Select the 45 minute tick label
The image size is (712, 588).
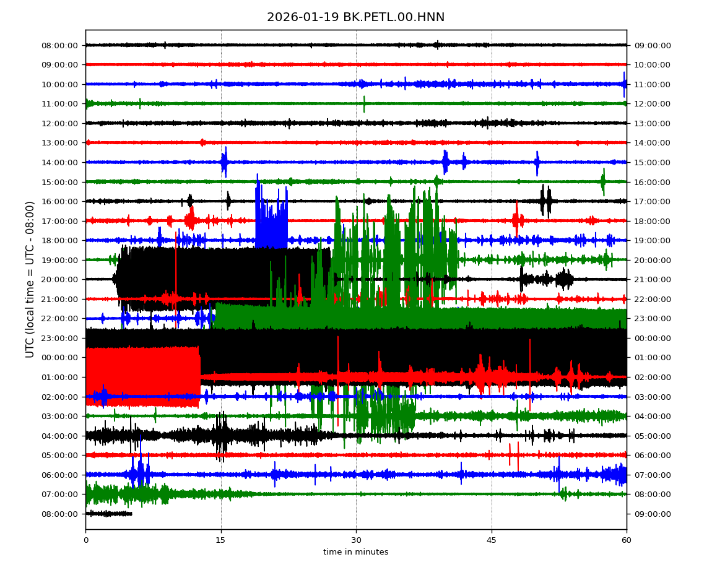click(x=492, y=540)
